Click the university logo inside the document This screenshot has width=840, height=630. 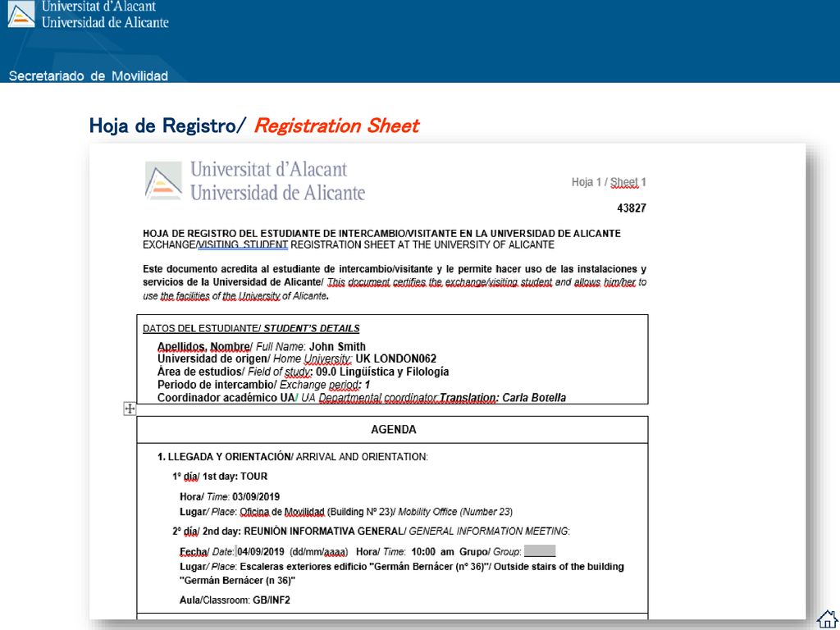tap(163, 181)
